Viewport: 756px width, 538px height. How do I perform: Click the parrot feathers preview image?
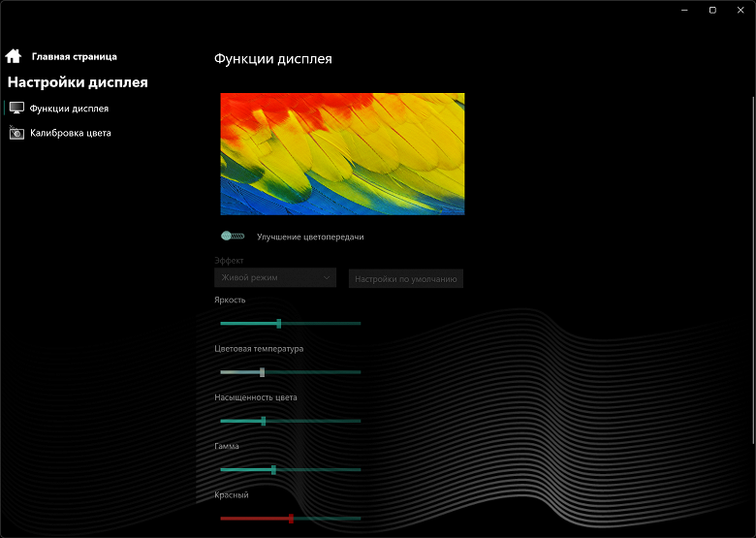(x=342, y=153)
